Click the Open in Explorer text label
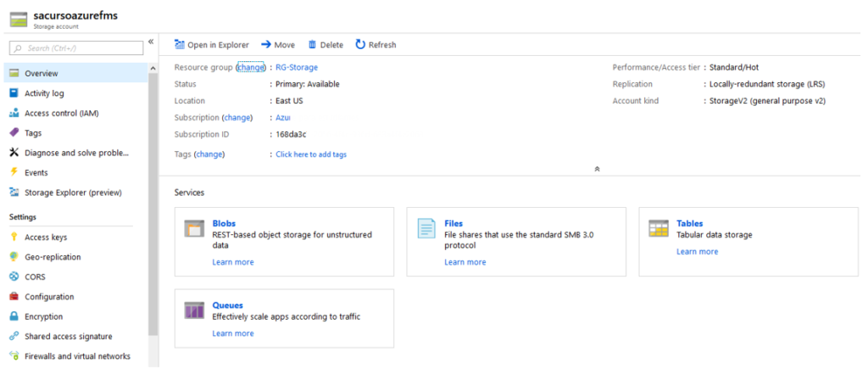Screen dimensions: 868x380 pyautogui.click(x=218, y=45)
